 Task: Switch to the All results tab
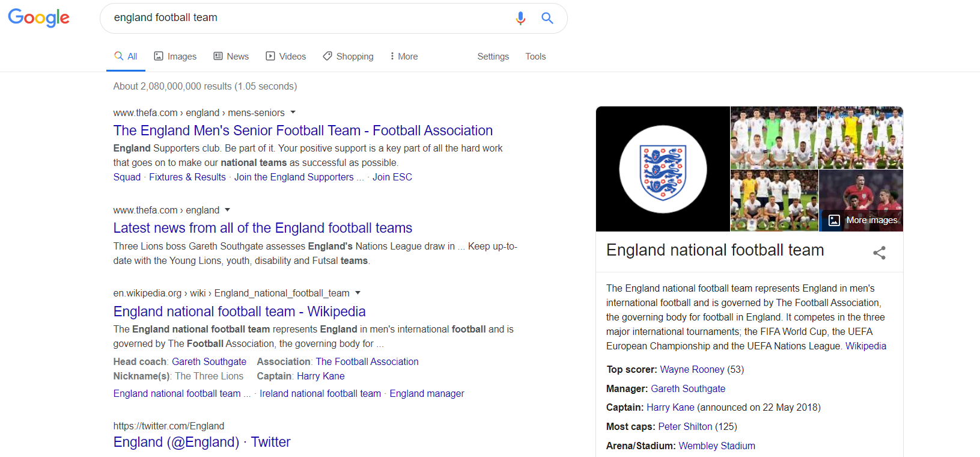126,57
